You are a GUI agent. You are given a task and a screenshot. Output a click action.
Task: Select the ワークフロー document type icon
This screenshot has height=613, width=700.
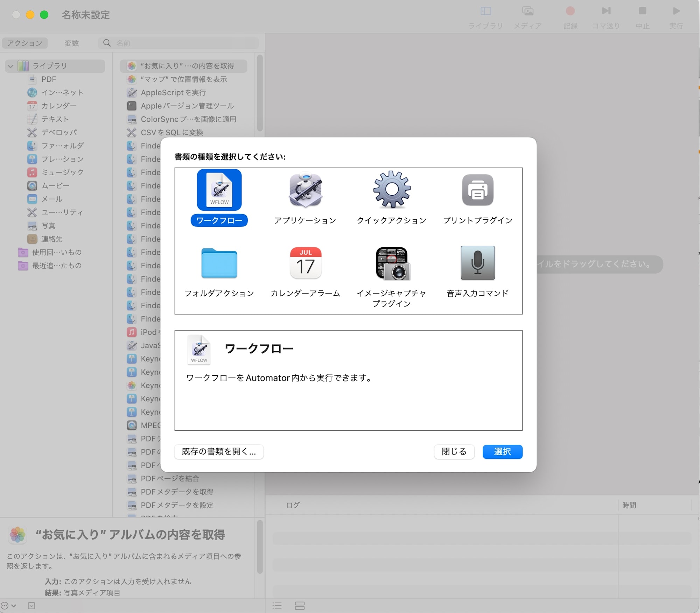tap(219, 190)
